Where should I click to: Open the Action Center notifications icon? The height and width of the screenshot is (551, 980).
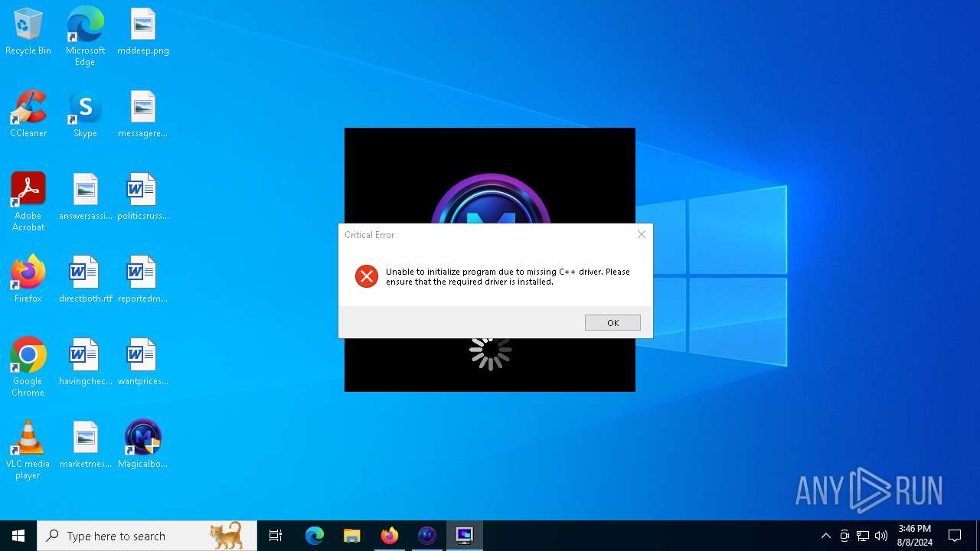[955, 536]
